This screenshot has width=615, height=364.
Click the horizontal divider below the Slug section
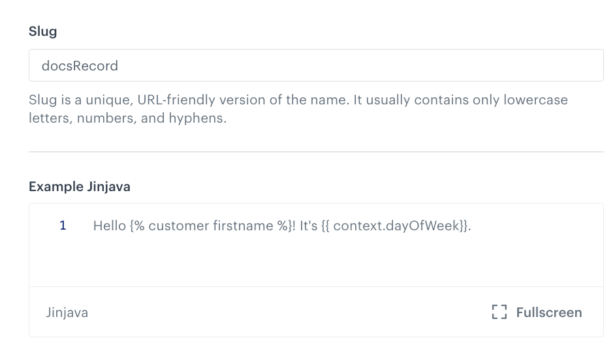(316, 152)
